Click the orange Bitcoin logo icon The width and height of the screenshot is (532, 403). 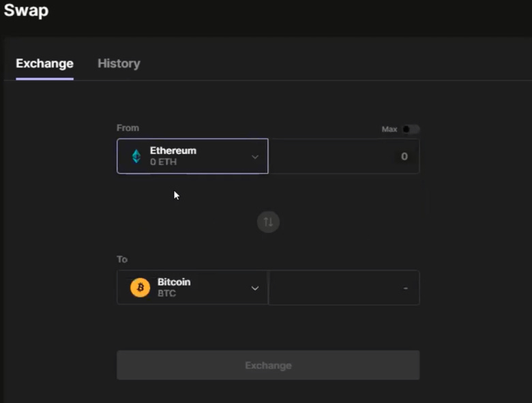pyautogui.click(x=140, y=288)
